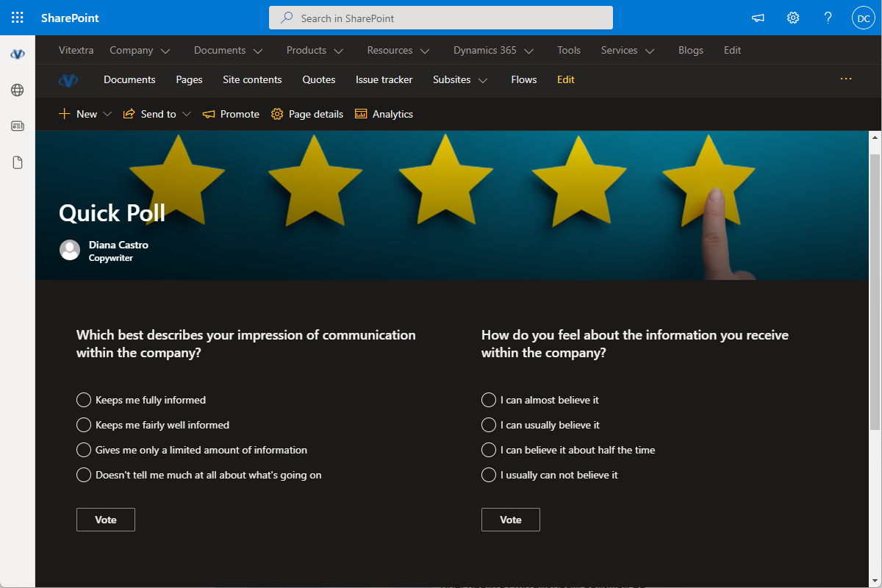Screen dimensions: 882x588
Task: Go to Site contents
Action: coord(252,79)
